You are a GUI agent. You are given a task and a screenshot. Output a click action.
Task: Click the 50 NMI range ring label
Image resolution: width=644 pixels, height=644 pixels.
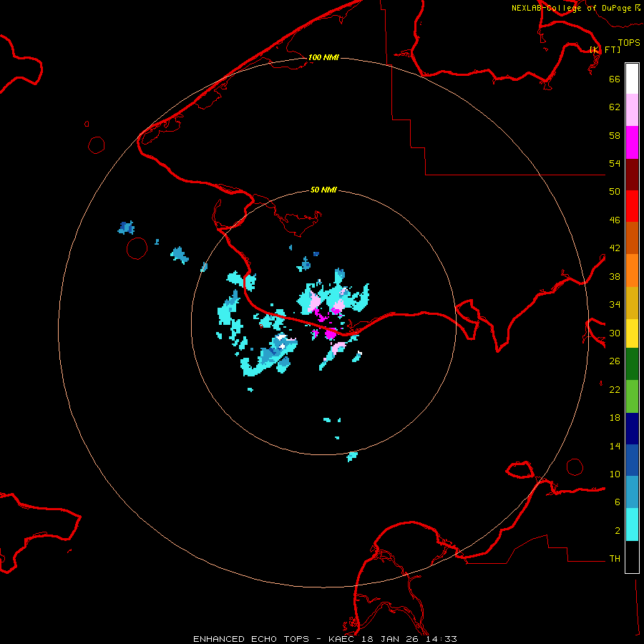[323, 190]
